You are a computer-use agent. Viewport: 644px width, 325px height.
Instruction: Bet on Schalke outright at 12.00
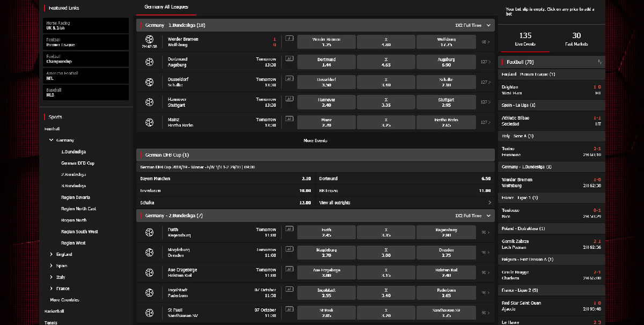(225, 203)
